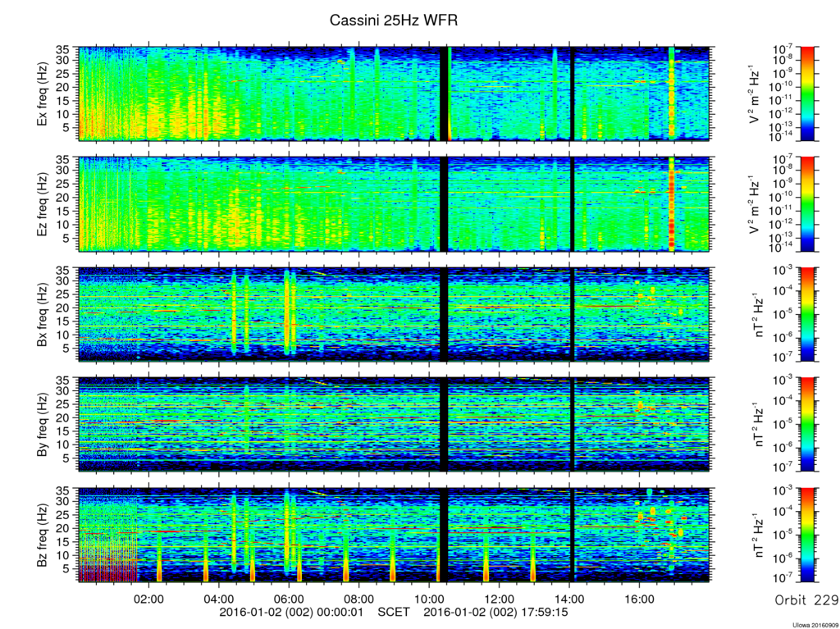Click the 02:00 time axis label
840x629 pixels.
148,599
